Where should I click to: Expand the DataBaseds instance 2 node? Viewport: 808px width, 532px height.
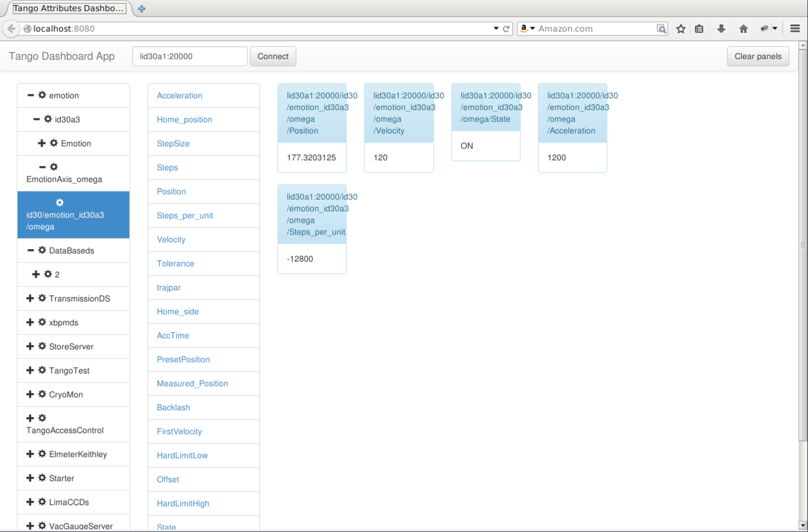[35, 274]
